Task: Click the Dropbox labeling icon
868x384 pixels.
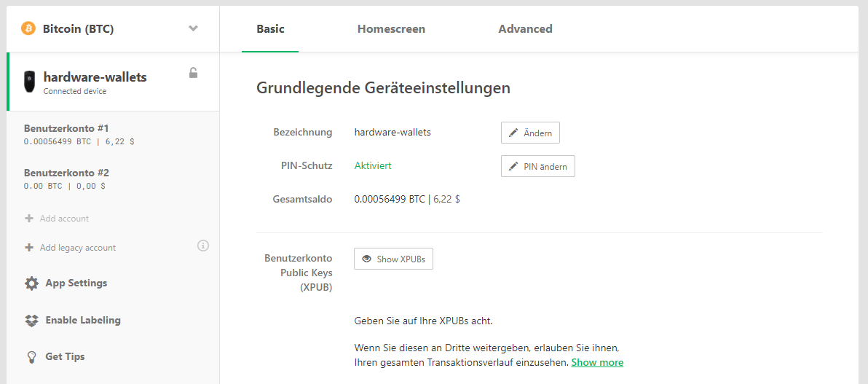Action: pos(31,321)
